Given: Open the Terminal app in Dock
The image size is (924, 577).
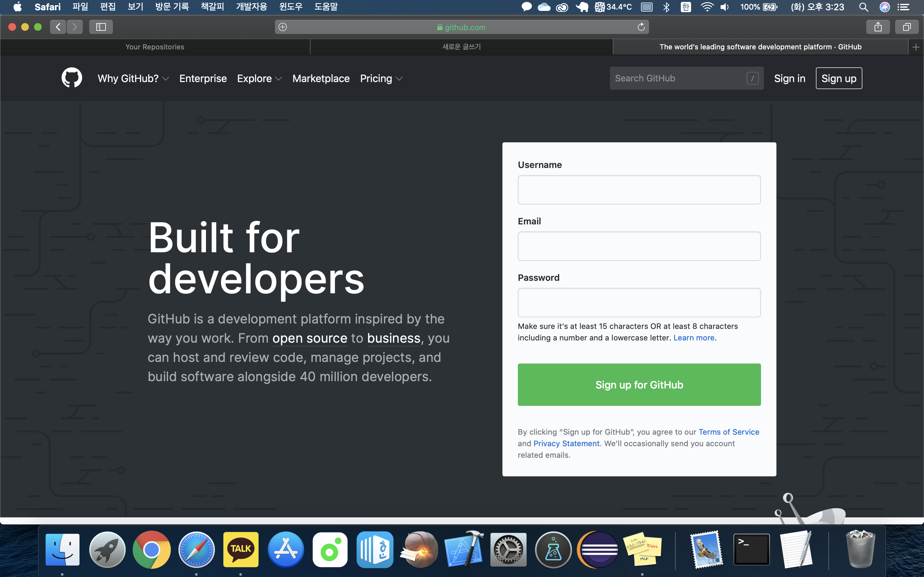Looking at the screenshot, I should tap(751, 550).
